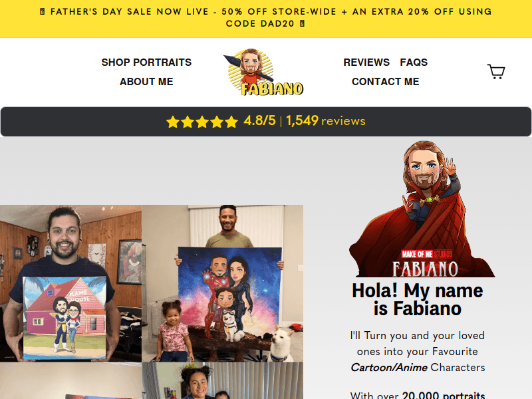This screenshot has height=399, width=532.
Task: Click the 1,549 reviews text
Action: [x=326, y=121]
